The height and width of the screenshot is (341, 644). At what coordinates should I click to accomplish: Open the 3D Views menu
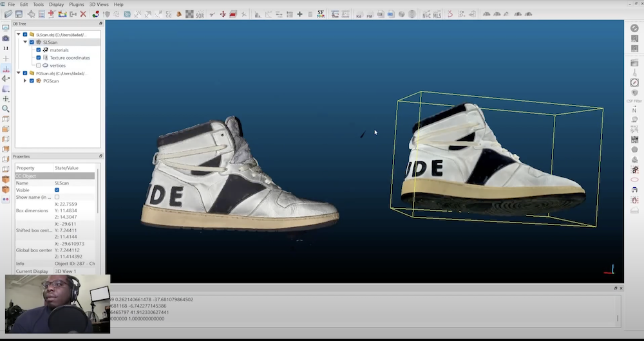[99, 5]
